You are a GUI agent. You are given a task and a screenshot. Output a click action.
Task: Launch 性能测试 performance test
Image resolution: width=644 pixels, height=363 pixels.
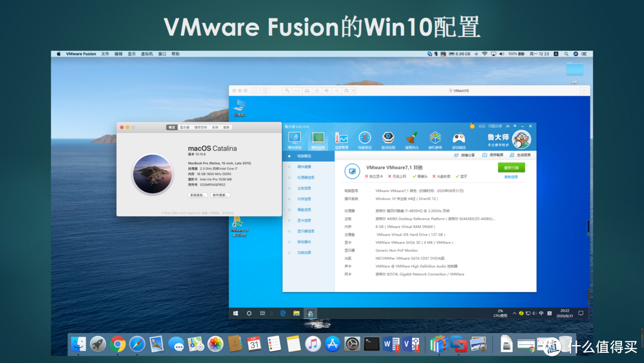[x=365, y=140]
